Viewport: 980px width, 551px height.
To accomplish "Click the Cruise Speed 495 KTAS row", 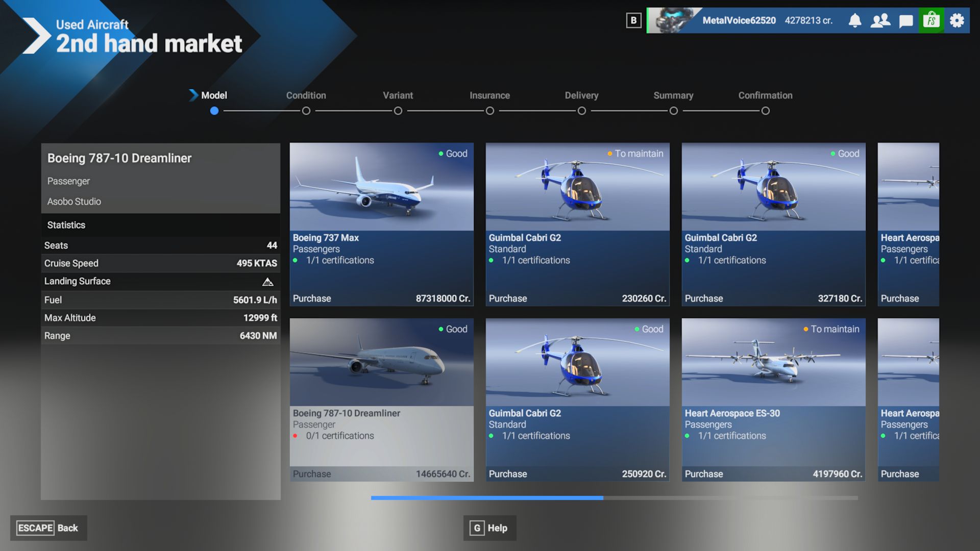I will pos(160,263).
